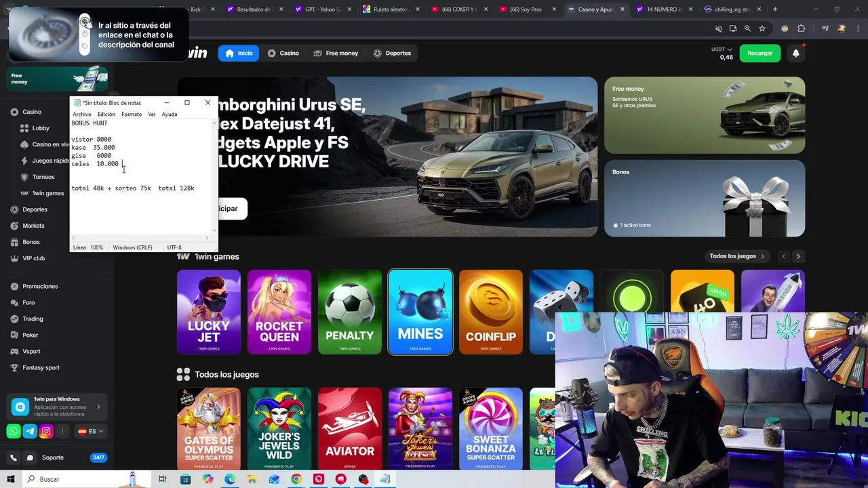868x488 pixels.
Task: Select the Inicio tab
Action: click(x=238, y=53)
